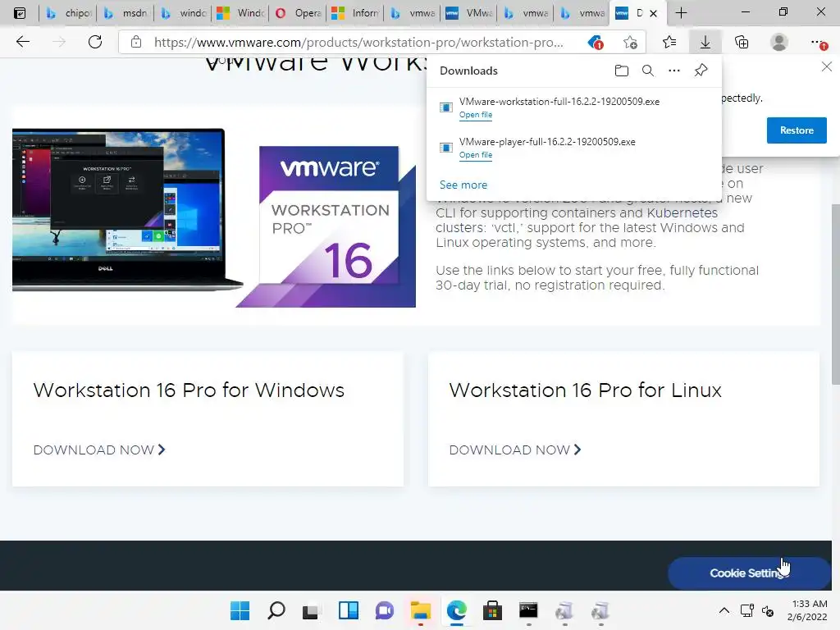Close the active VMware download tab

coord(653,13)
